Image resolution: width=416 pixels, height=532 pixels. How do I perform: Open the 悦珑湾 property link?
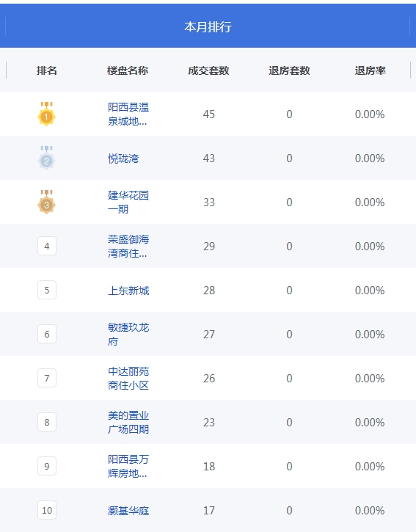(123, 158)
